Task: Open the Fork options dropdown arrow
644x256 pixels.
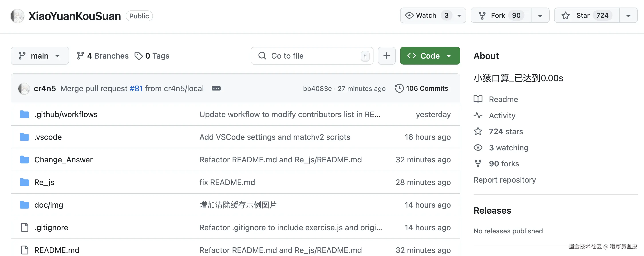Action: pyautogui.click(x=540, y=16)
